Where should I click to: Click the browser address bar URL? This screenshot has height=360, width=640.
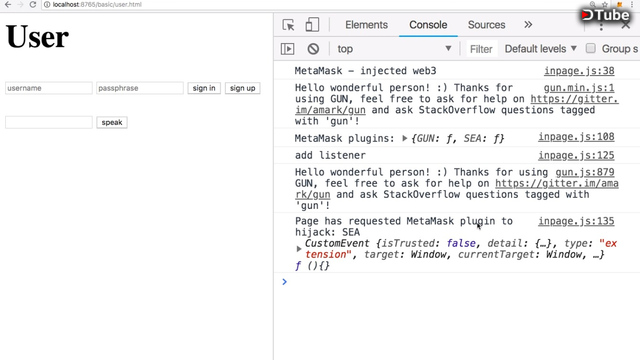click(97, 4)
